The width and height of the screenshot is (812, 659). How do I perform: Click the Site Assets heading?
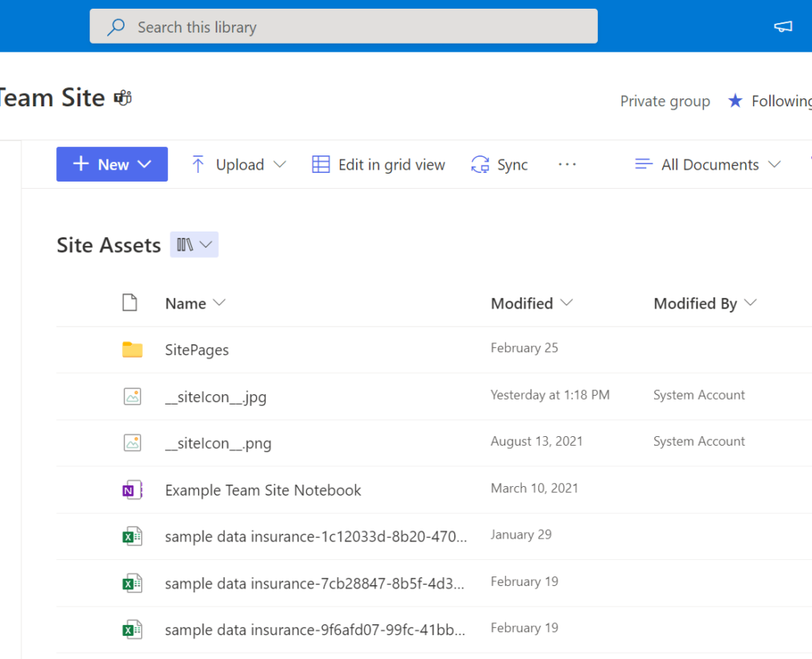109,245
